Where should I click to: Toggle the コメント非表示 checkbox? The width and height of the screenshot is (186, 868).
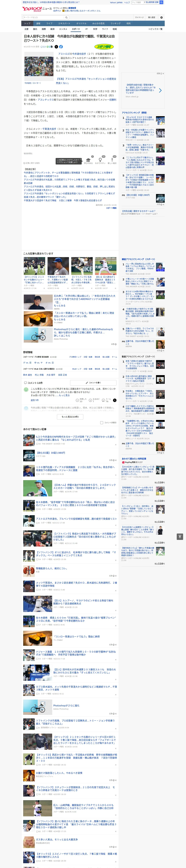pos(102,423)
